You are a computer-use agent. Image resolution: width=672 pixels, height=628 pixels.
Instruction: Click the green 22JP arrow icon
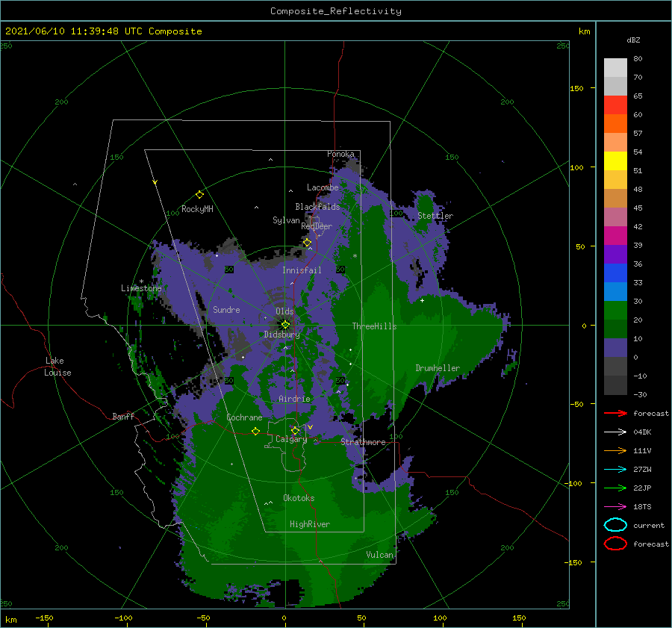[615, 488]
